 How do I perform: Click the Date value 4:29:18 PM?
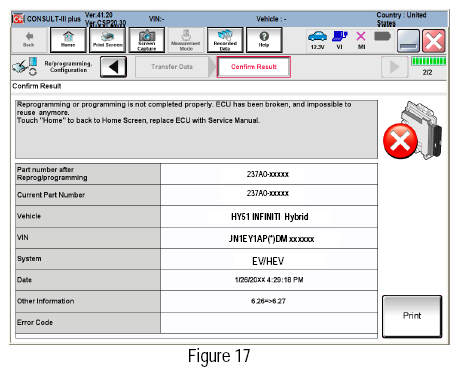(269, 280)
